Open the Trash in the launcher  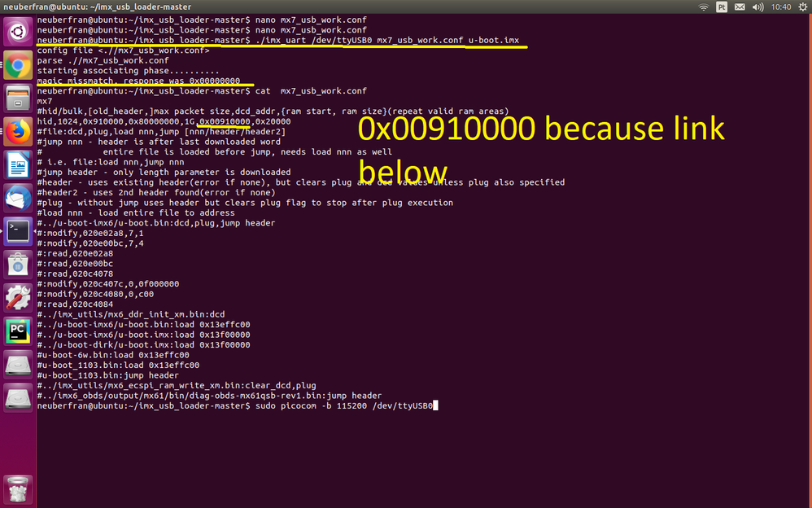[18, 488]
